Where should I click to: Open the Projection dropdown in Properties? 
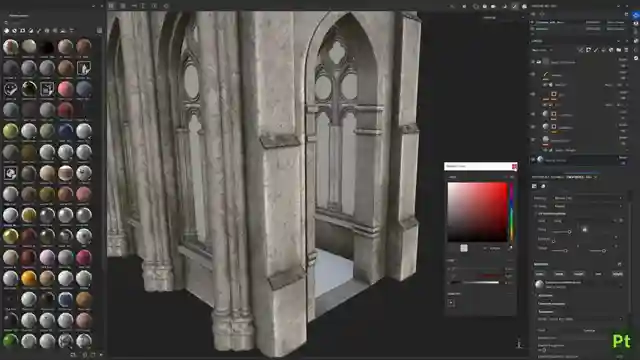(x=588, y=198)
